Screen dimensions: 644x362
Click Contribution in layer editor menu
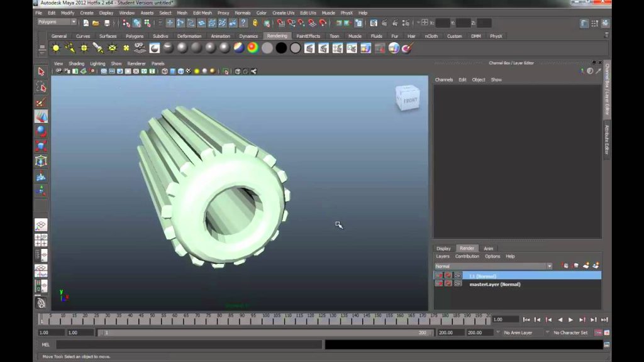click(x=467, y=256)
